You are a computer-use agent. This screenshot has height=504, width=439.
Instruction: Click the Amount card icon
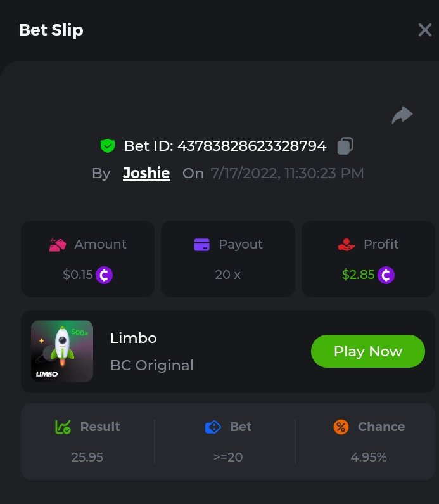(58, 245)
